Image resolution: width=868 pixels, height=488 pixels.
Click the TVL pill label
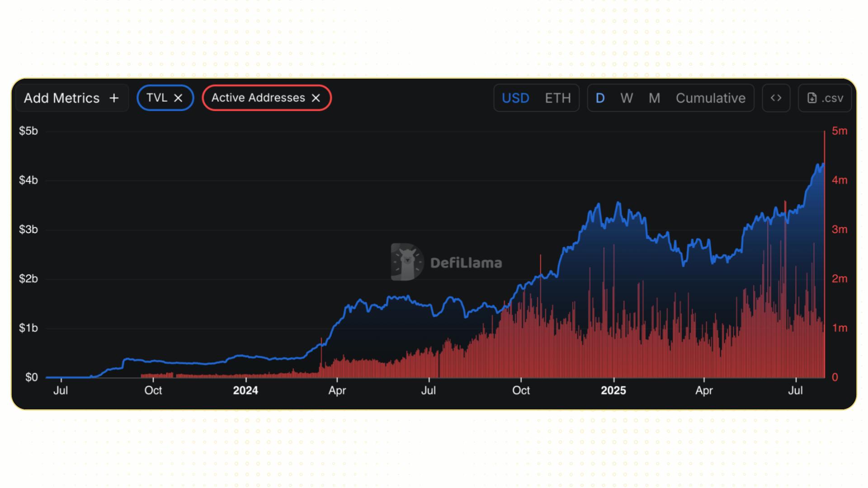tap(157, 98)
